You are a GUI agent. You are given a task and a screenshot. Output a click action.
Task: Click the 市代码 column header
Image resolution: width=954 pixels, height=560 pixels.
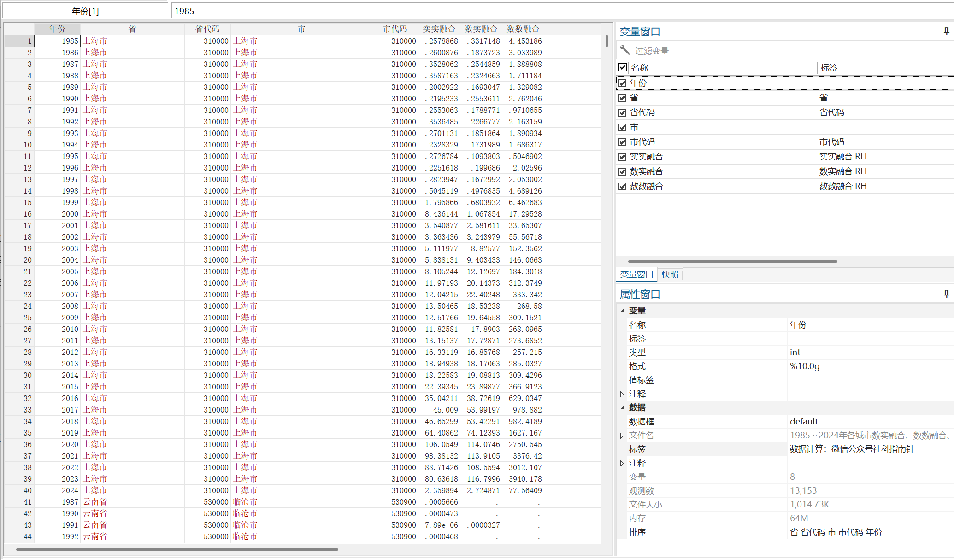395,29
